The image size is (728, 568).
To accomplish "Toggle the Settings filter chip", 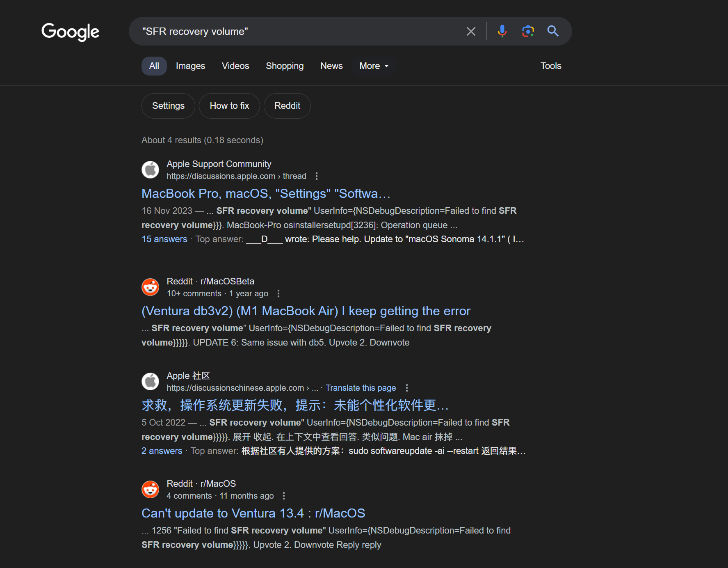I will (x=168, y=105).
